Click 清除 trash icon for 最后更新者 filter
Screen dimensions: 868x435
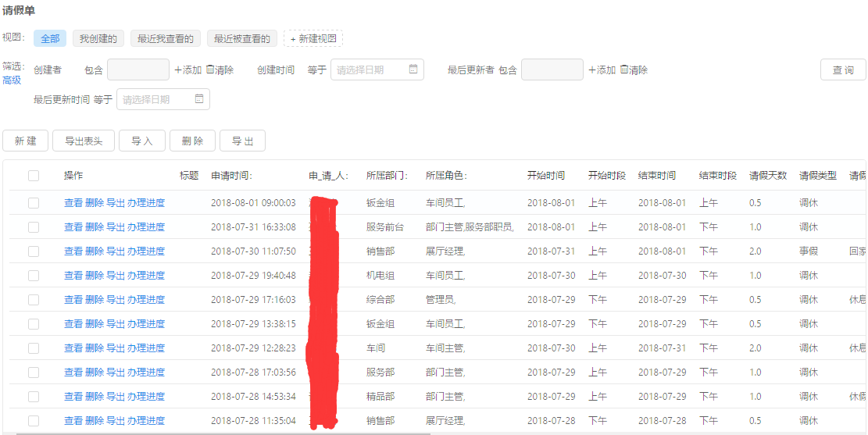[624, 70]
